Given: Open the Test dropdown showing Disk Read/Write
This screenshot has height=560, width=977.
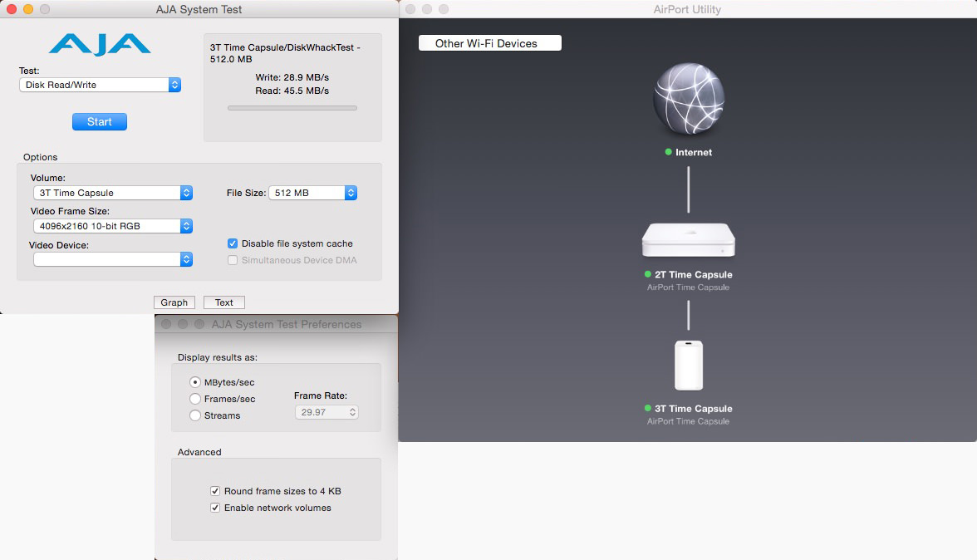Looking at the screenshot, I should point(101,85).
